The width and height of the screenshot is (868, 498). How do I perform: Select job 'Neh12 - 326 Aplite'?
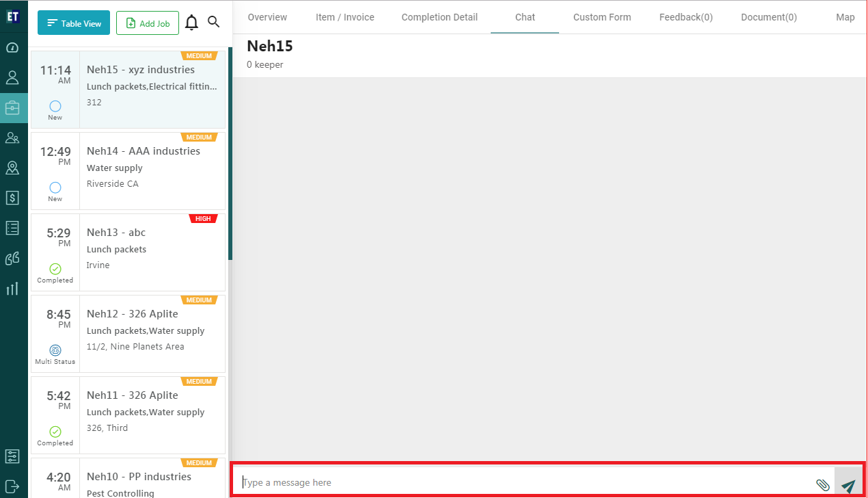click(x=128, y=333)
